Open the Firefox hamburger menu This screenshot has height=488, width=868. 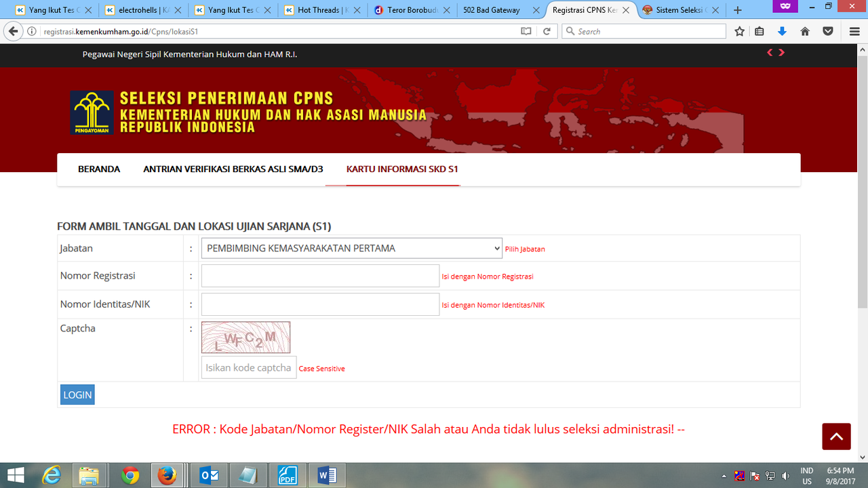[854, 31]
